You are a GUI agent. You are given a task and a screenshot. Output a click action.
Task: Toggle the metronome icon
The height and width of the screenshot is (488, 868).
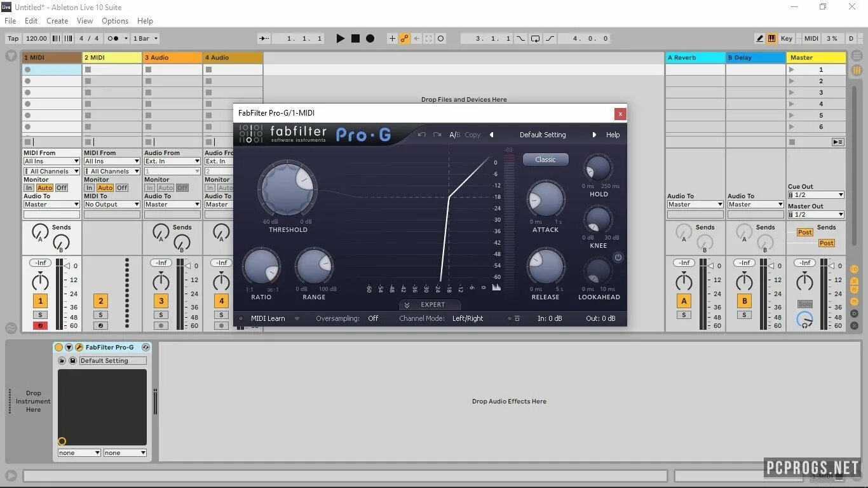pyautogui.click(x=113, y=38)
